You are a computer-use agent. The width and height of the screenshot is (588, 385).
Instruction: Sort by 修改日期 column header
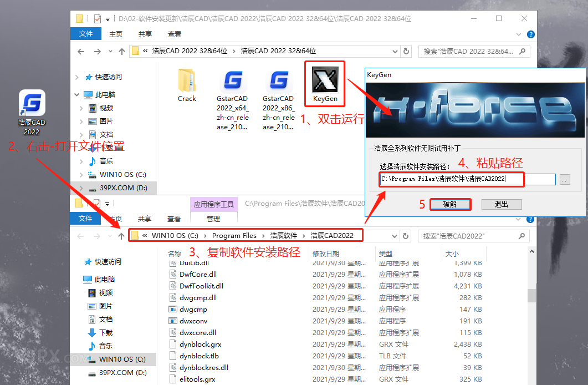(326, 254)
